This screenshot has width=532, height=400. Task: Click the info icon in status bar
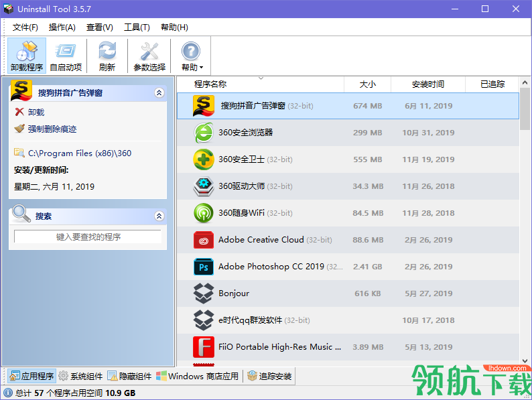[8, 393]
